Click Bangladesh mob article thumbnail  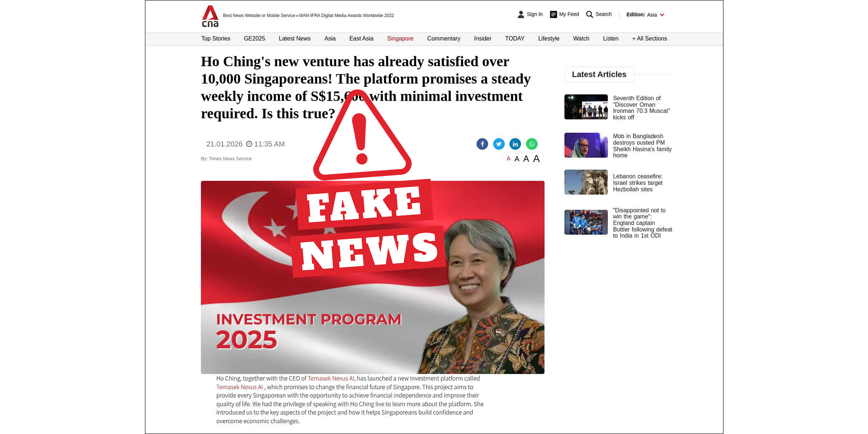point(586,145)
